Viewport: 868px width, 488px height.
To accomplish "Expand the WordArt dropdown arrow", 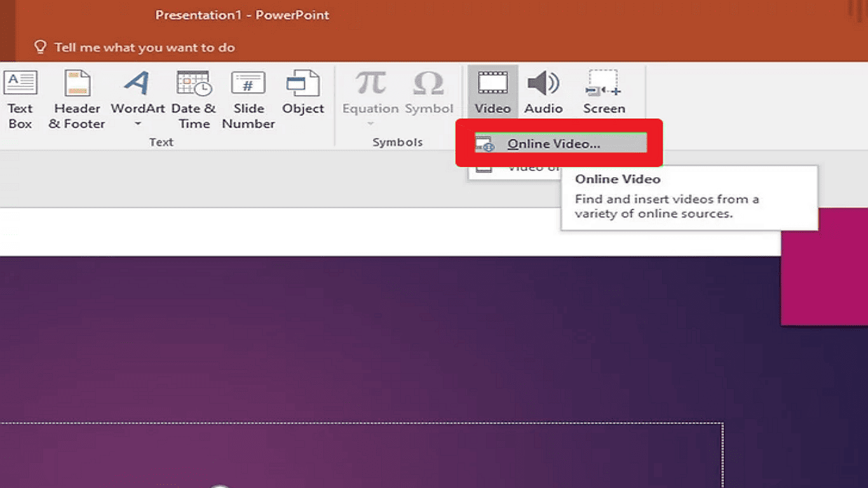I will pos(137,125).
